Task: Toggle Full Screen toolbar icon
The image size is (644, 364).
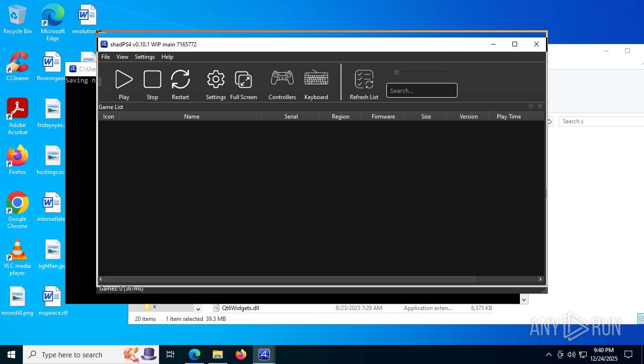Action: (x=243, y=79)
